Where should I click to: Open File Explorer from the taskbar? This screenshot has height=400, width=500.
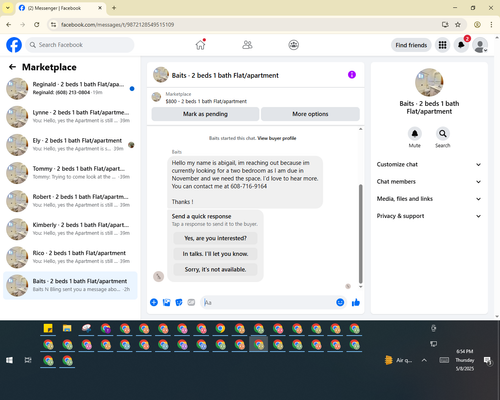[x=67, y=328]
